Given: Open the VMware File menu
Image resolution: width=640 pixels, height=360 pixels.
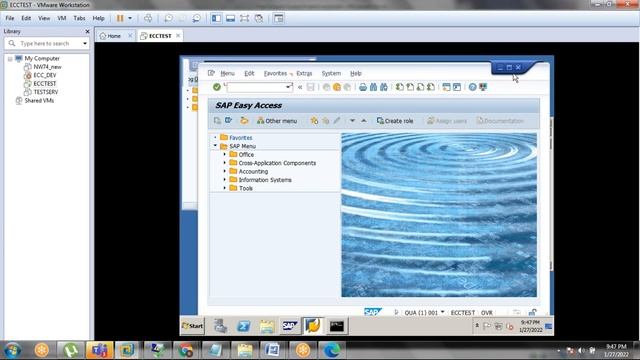Looking at the screenshot, I should (x=10, y=18).
